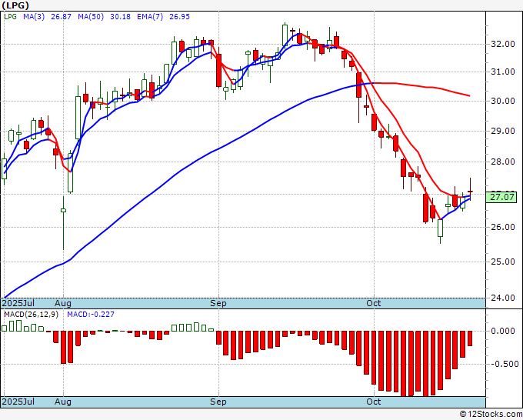The image size is (523, 420).
Task: Click the latest candlestick near 27.07
Action: click(x=470, y=191)
